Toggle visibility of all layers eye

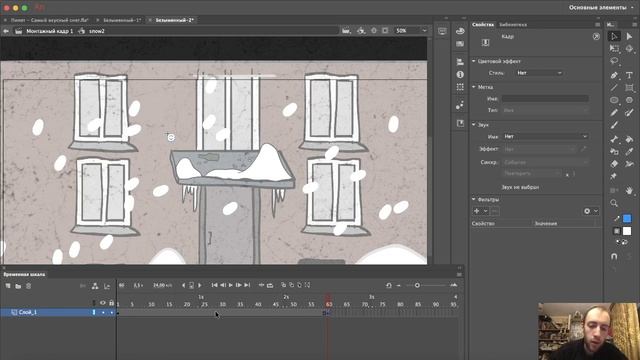tap(102, 303)
